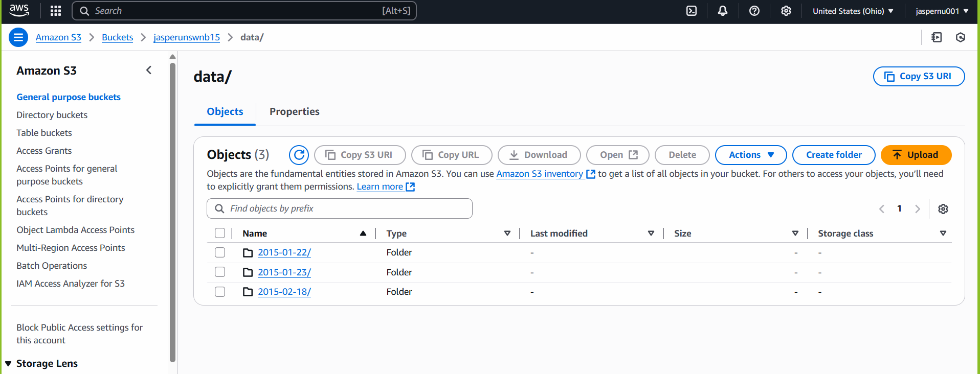980x374 pixels.
Task: Click the orange Upload button
Action: pyautogui.click(x=916, y=155)
